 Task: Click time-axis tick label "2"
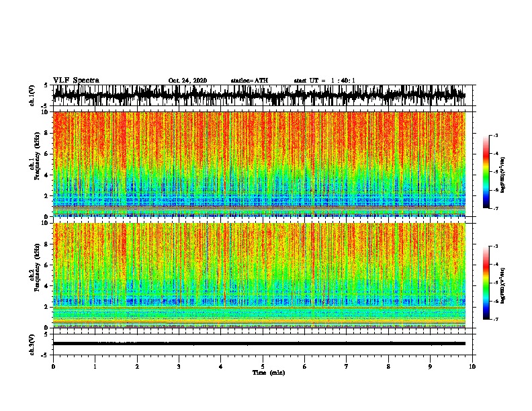coord(137,366)
